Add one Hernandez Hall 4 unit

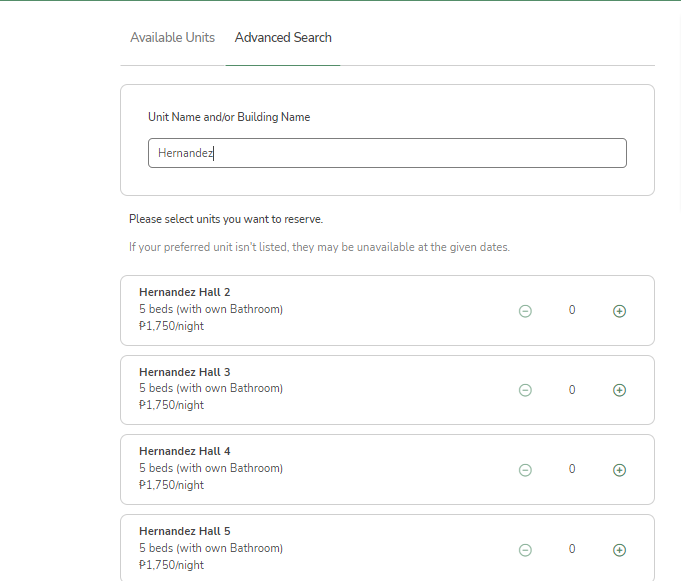(x=619, y=470)
